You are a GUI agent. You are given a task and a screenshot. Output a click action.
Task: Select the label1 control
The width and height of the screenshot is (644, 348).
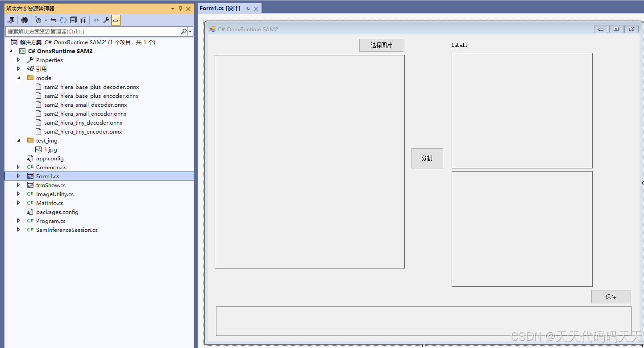coord(459,45)
